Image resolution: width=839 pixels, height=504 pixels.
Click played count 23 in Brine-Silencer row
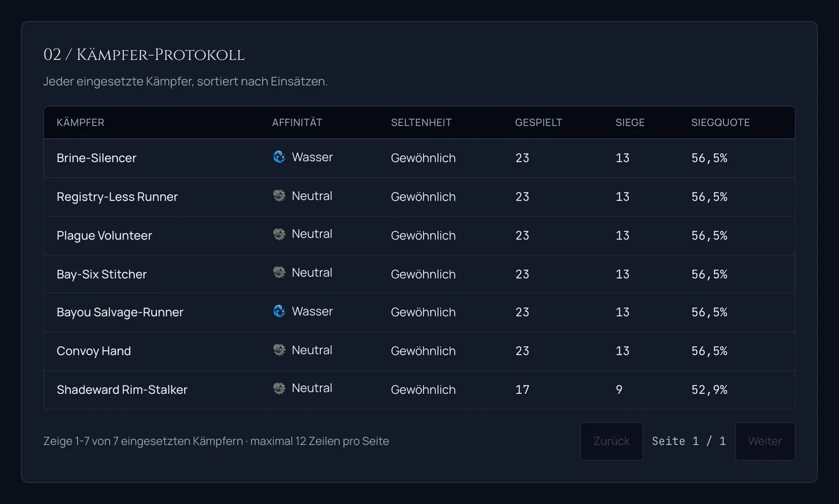(x=522, y=158)
